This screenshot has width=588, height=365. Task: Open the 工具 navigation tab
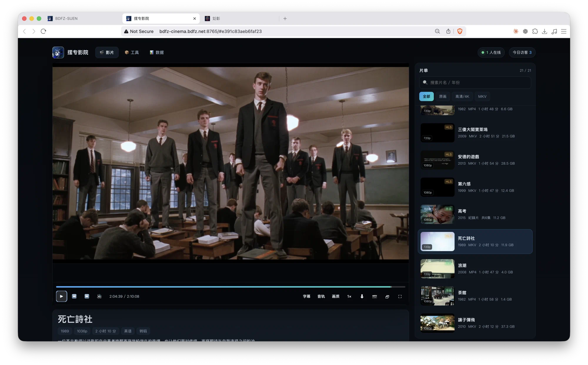pos(132,52)
